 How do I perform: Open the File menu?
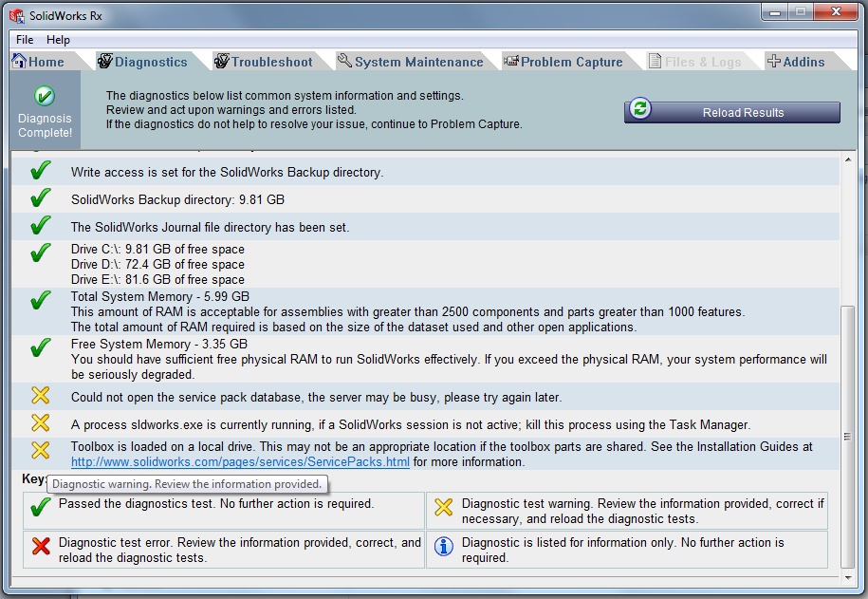(25, 40)
